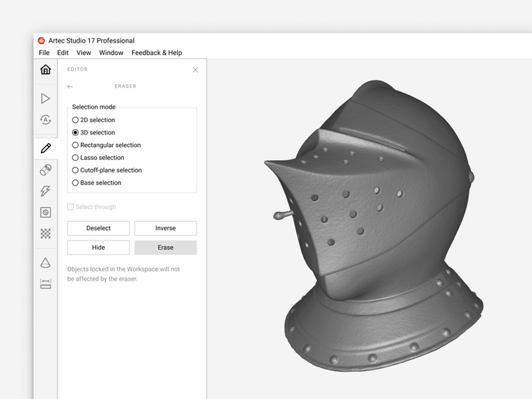Open the Align tool icon
This screenshot has width=532, height=399.
point(46,170)
